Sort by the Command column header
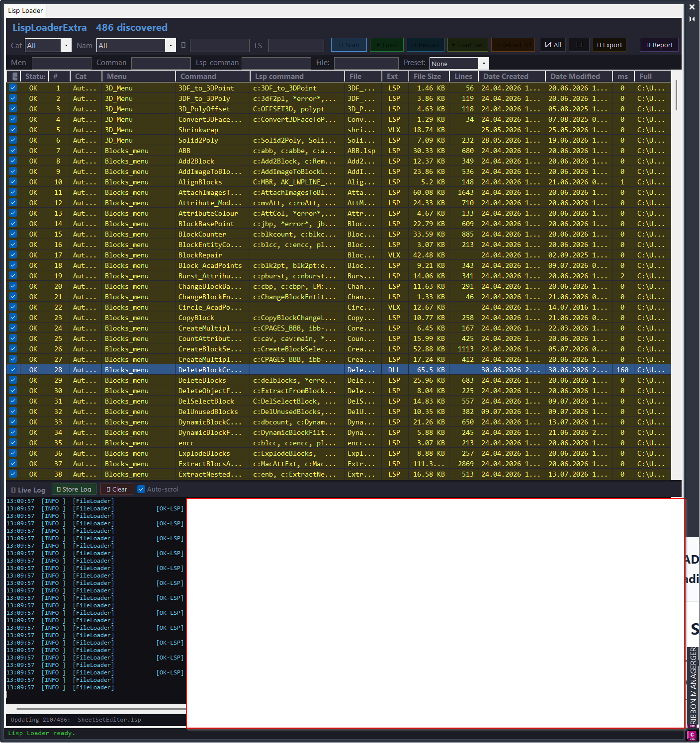This screenshot has height=743, width=700. click(x=213, y=76)
